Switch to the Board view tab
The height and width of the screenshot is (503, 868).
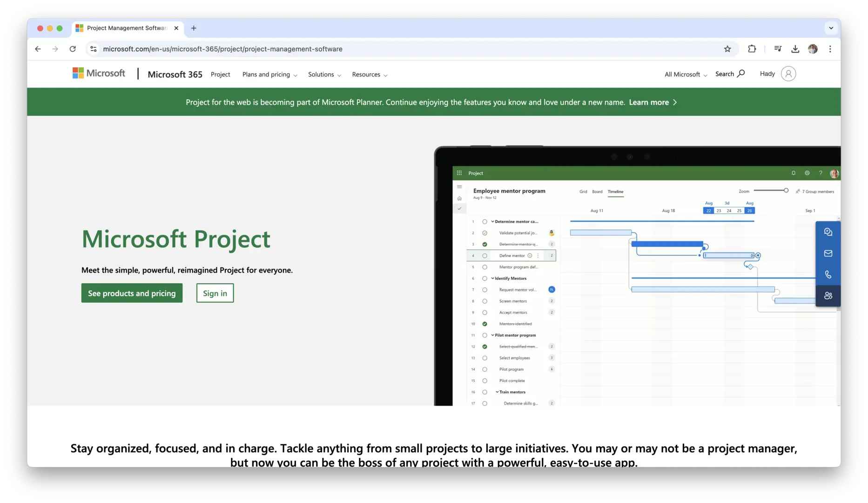[597, 191]
